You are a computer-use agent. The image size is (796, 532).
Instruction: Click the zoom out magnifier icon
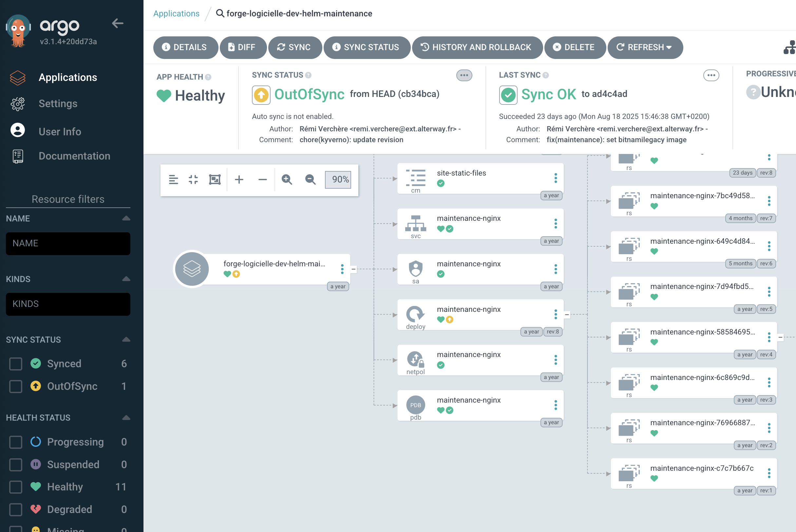click(310, 180)
